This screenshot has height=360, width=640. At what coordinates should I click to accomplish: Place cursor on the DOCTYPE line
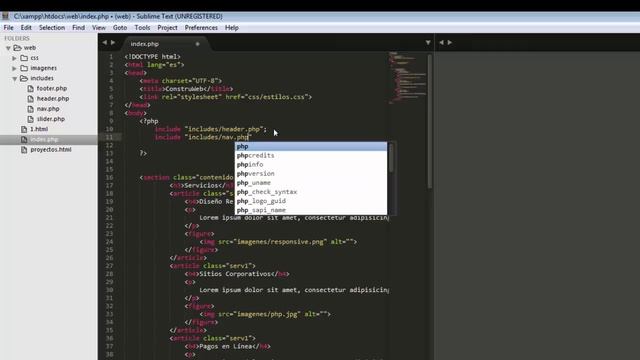152,57
